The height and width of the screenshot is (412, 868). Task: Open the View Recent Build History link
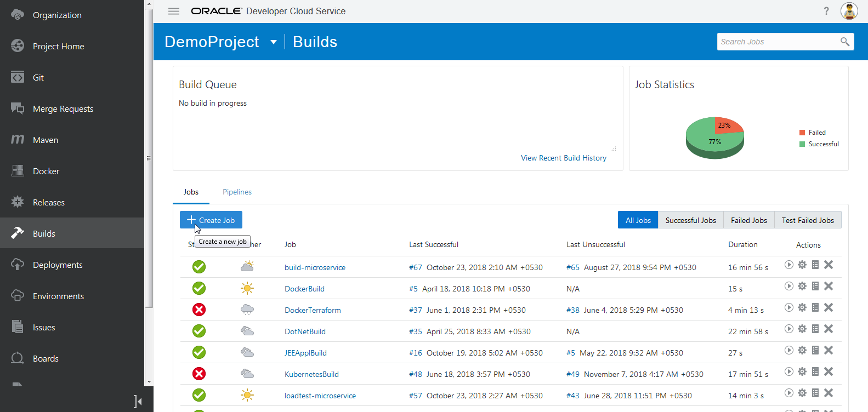click(563, 158)
